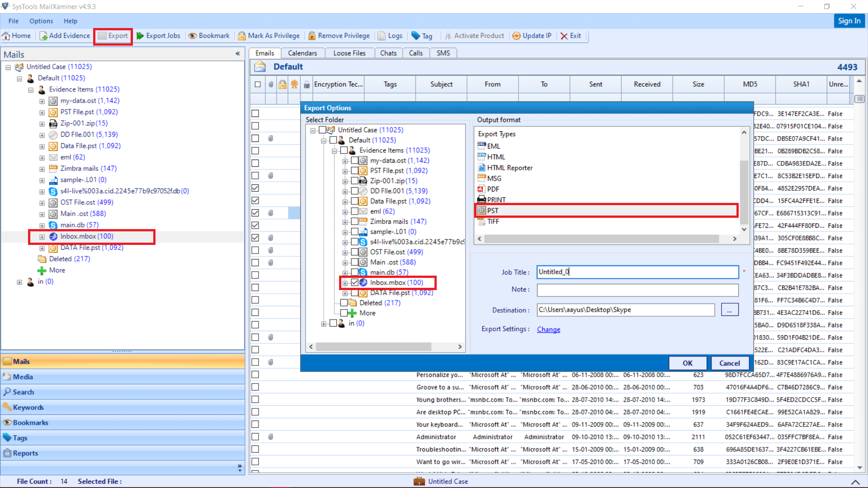Viewport: 868px width, 488px height.
Task: Click the Tag toolbar icon
Action: click(x=415, y=36)
